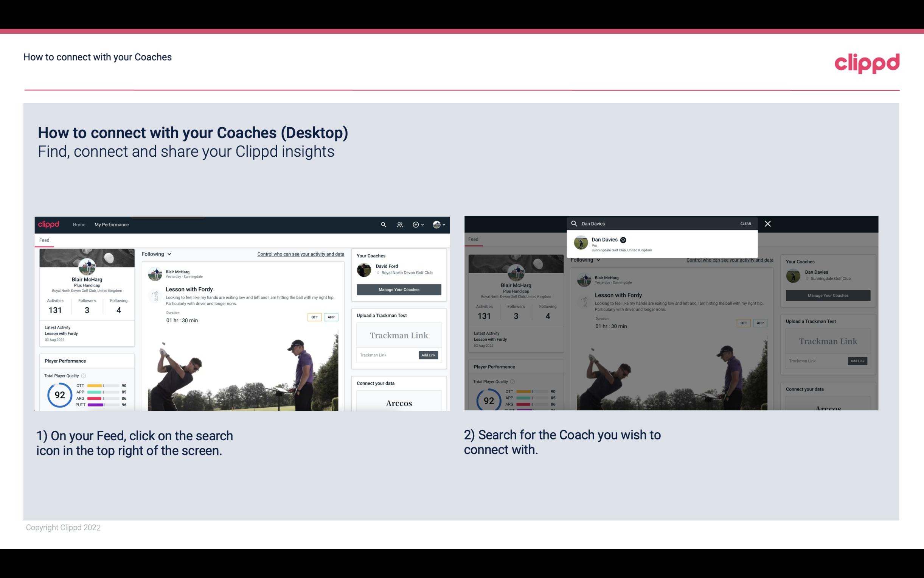Screen dimensions: 924x578
Task: Click the Home navigation tab
Action: (79, 224)
